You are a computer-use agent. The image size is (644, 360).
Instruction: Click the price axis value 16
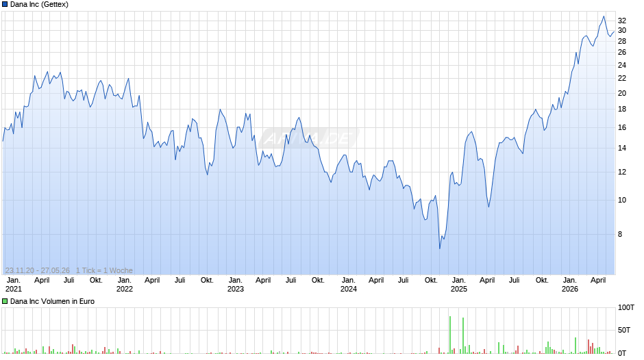click(622, 127)
